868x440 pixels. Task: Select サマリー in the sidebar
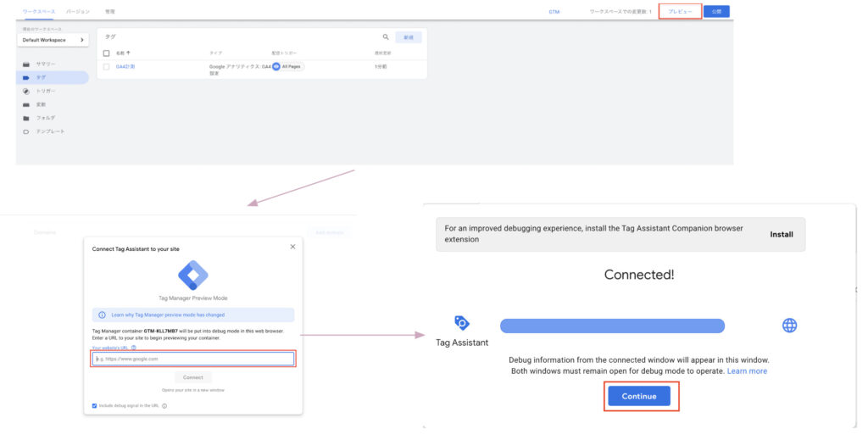click(46, 64)
